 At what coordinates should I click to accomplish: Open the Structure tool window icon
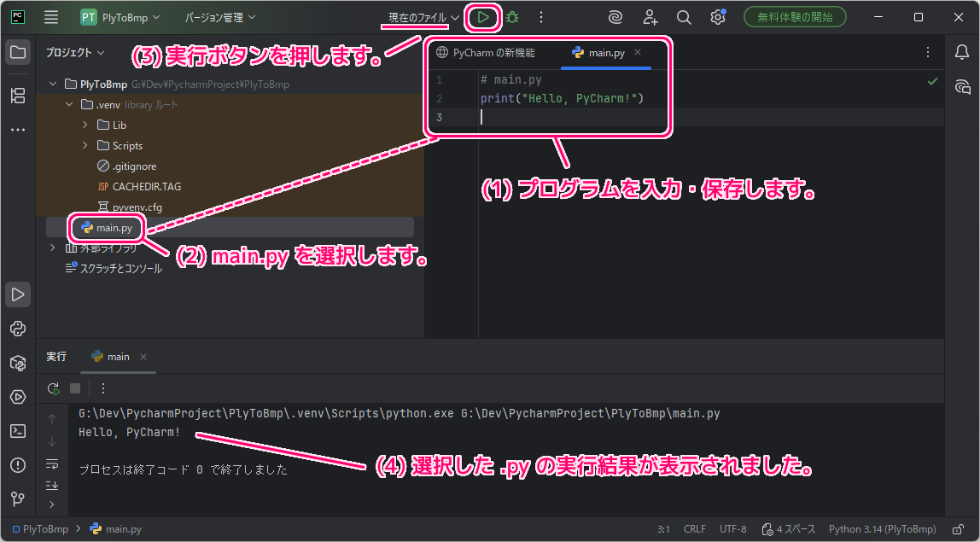click(x=18, y=95)
